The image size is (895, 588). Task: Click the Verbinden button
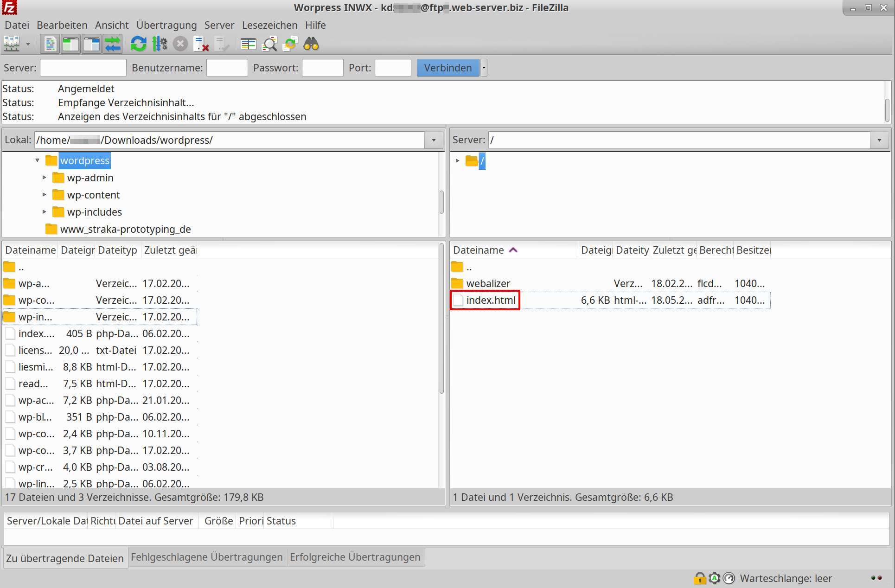448,68
